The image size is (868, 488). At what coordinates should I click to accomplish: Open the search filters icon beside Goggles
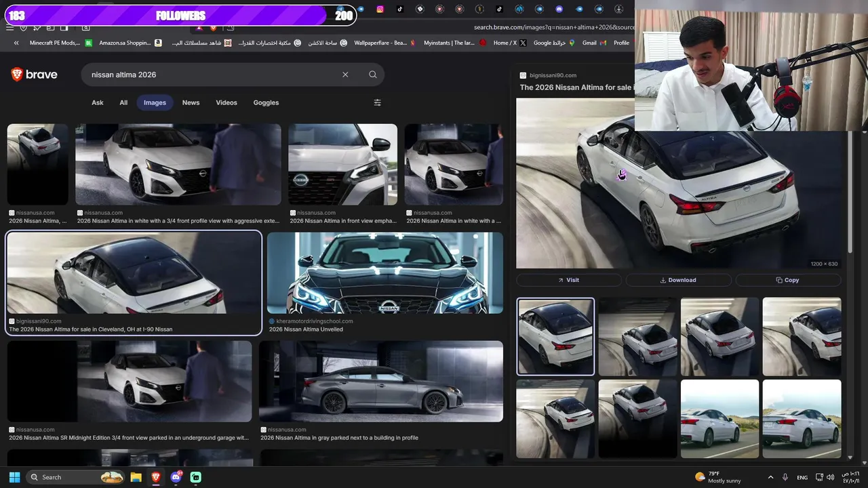(377, 102)
